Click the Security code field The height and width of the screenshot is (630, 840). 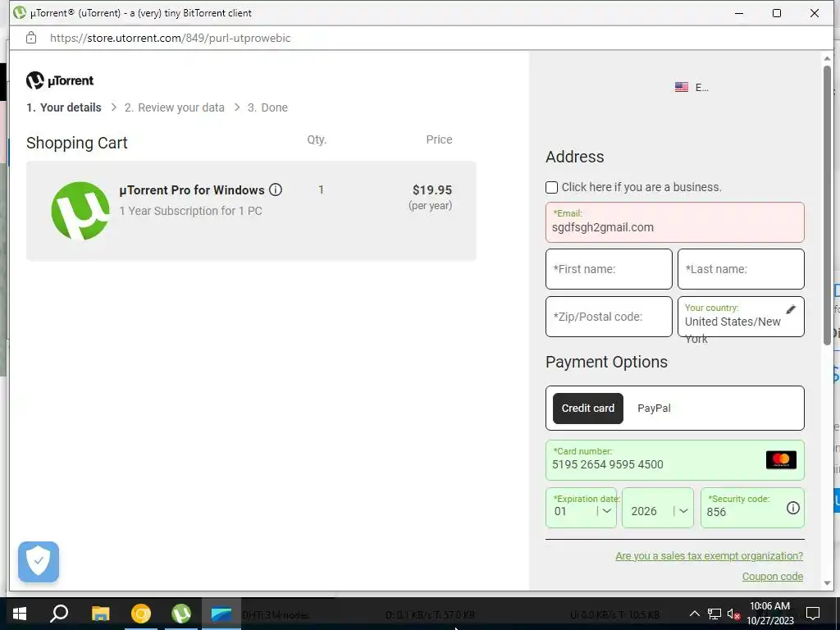pyautogui.click(x=752, y=508)
